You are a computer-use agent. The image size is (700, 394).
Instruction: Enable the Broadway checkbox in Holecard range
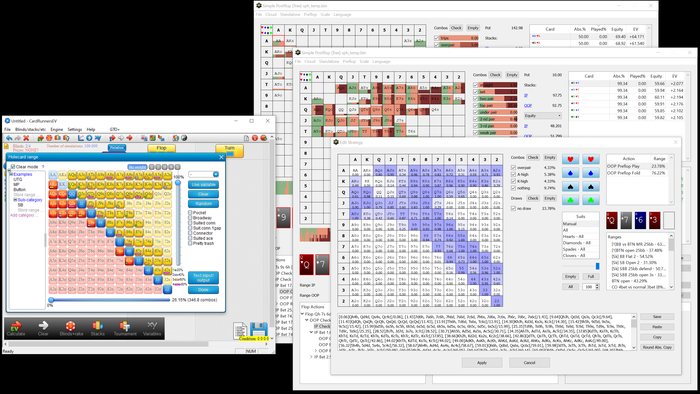pyautogui.click(x=190, y=218)
